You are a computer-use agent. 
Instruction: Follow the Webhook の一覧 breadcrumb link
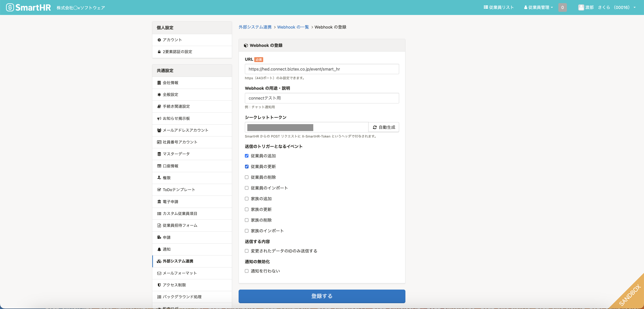293,27
